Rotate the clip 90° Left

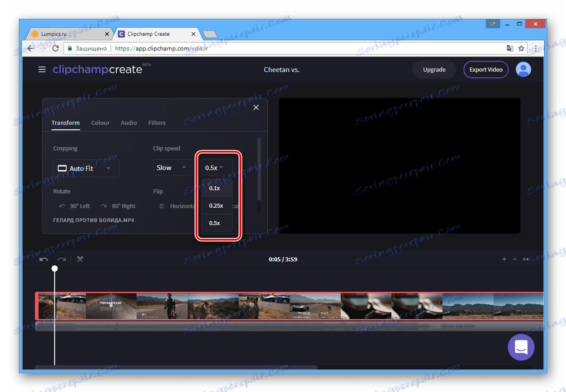tap(75, 206)
